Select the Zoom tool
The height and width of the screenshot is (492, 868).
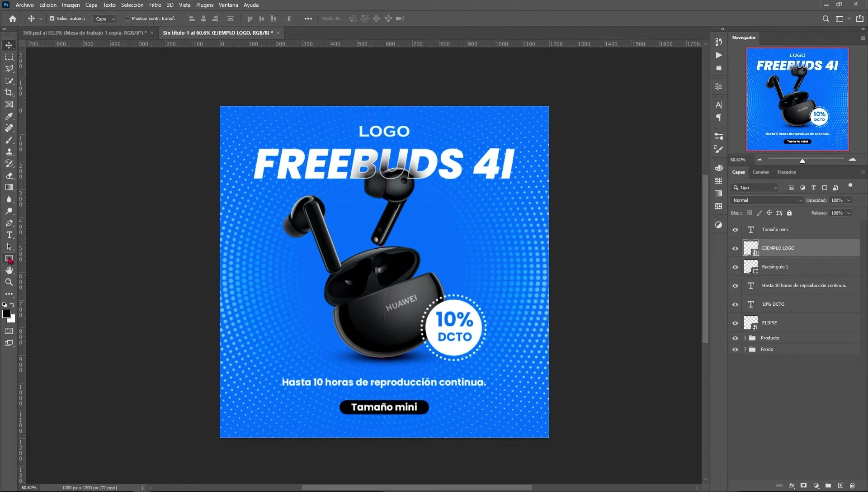pos(9,282)
